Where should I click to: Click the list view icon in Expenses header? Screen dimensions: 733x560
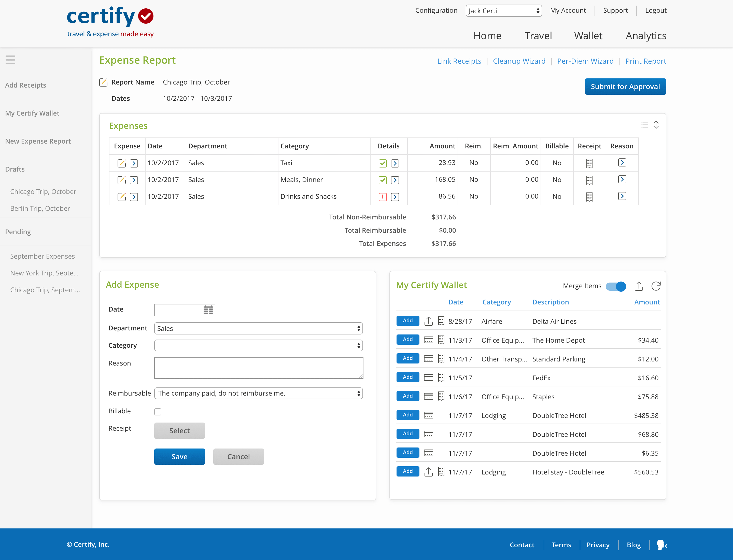(x=644, y=125)
